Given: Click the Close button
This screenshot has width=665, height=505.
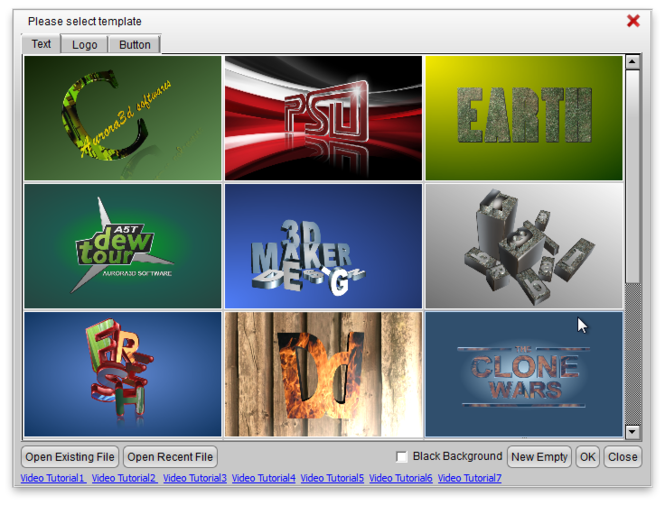Looking at the screenshot, I should click(x=623, y=457).
